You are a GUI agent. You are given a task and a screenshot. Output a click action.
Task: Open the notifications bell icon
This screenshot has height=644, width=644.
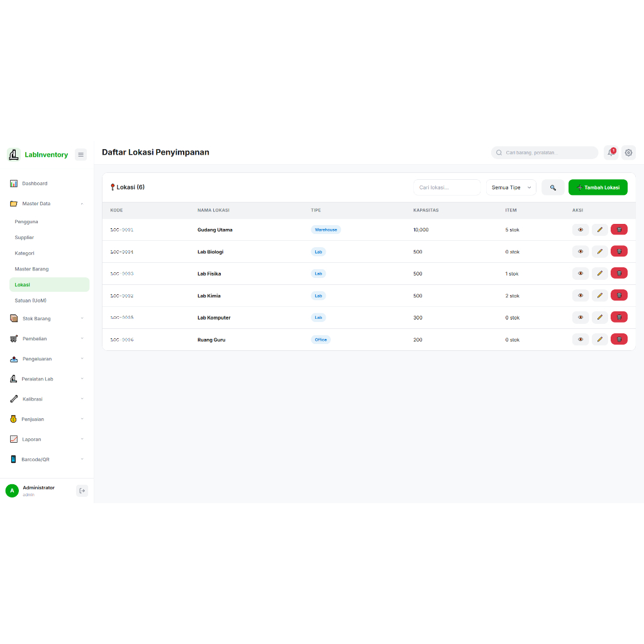[611, 153]
